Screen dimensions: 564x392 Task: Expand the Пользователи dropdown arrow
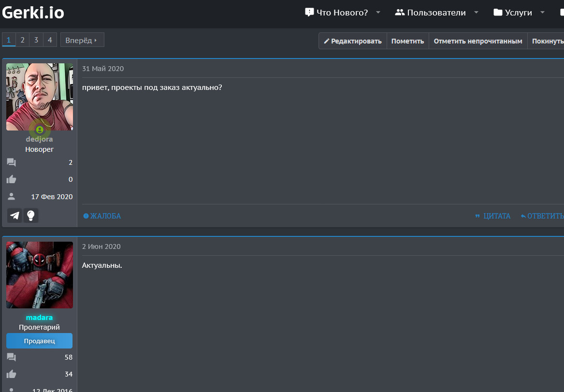[x=477, y=13]
